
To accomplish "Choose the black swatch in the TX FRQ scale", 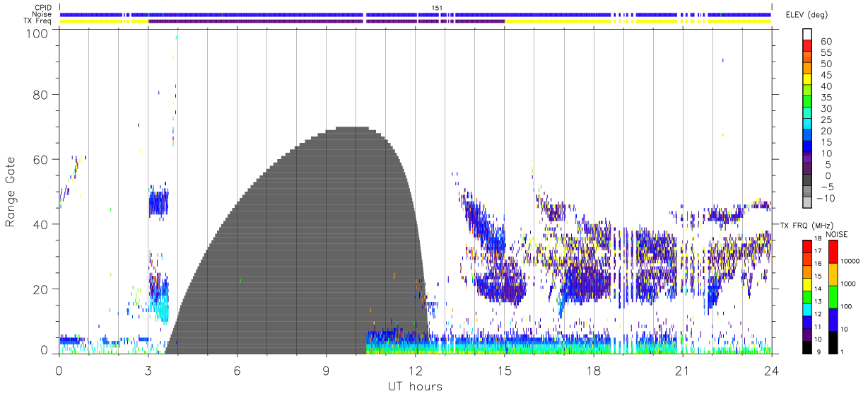I will coord(807,346).
